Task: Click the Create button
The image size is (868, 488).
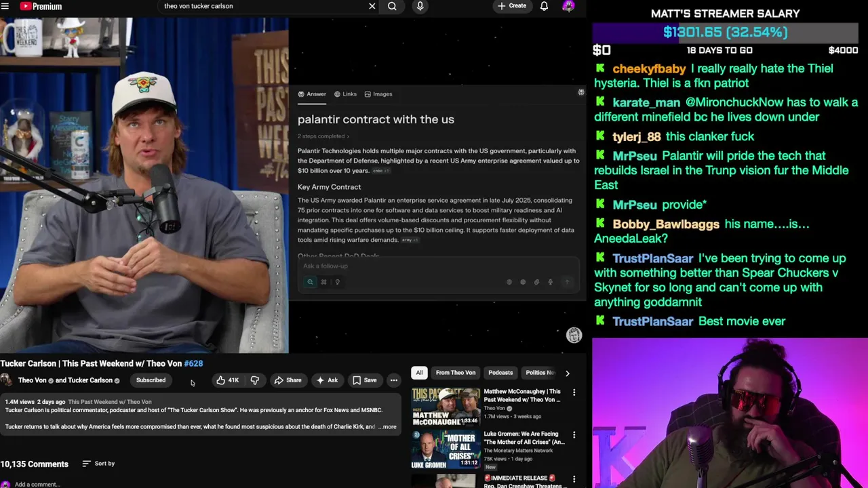Action: 512,6
